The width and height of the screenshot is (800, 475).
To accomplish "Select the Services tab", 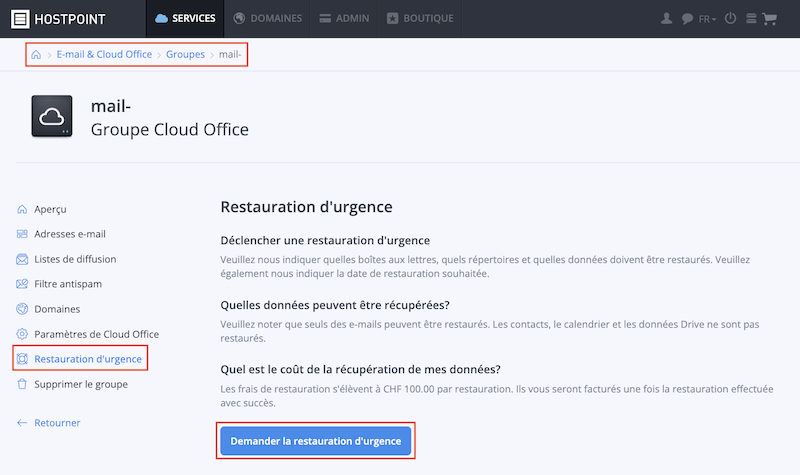I will coord(185,18).
